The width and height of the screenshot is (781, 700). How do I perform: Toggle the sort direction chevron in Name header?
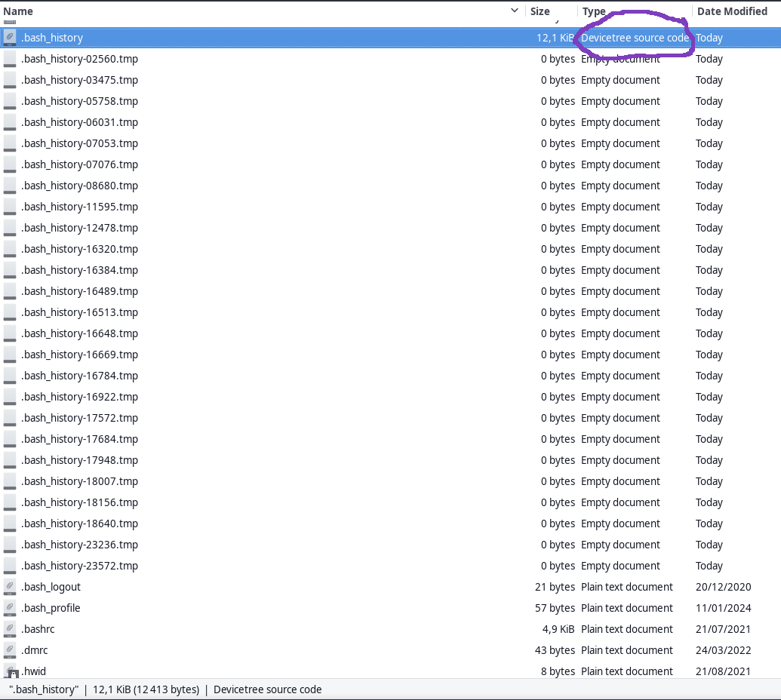[515, 11]
